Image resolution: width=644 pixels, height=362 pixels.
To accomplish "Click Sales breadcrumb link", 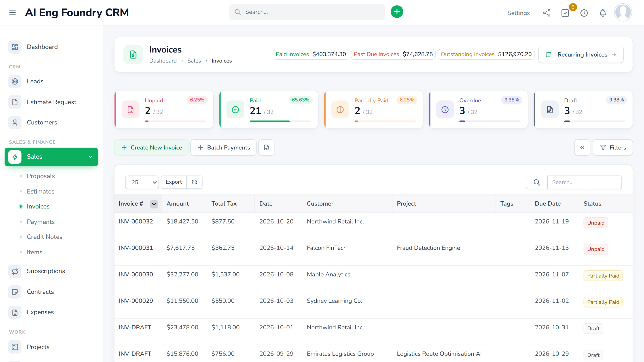I will point(194,61).
